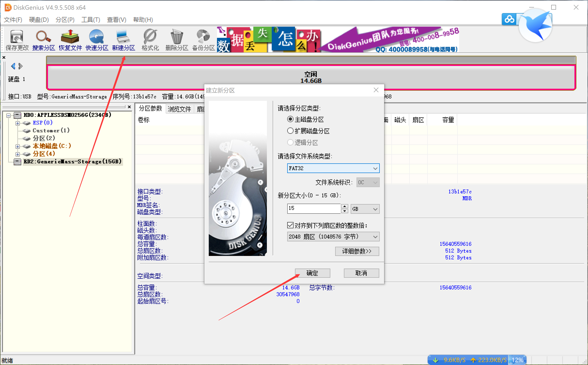Click the 30547968 total sectors value
588x365 pixels.
coord(288,294)
